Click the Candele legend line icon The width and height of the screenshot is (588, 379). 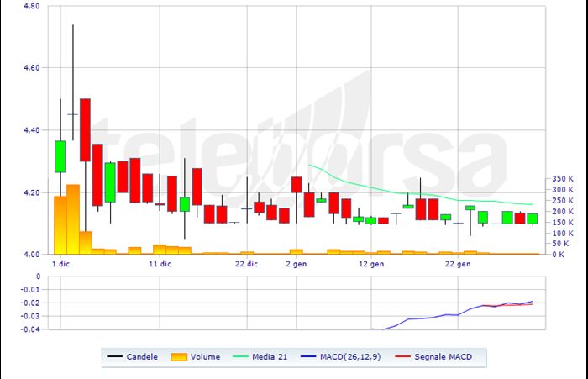click(114, 357)
